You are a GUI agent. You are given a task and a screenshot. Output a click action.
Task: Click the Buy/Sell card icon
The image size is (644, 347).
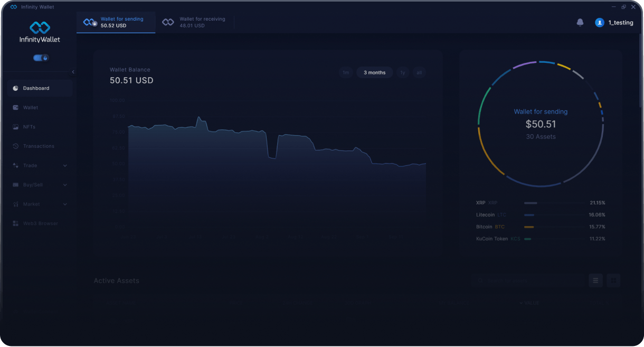[15, 185]
